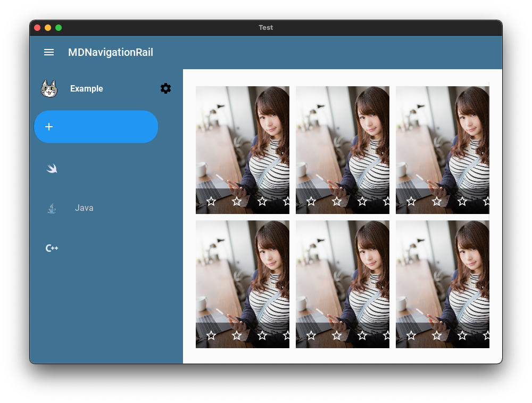Zoom the Test window with green button
The image size is (532, 403).
[x=59, y=28]
